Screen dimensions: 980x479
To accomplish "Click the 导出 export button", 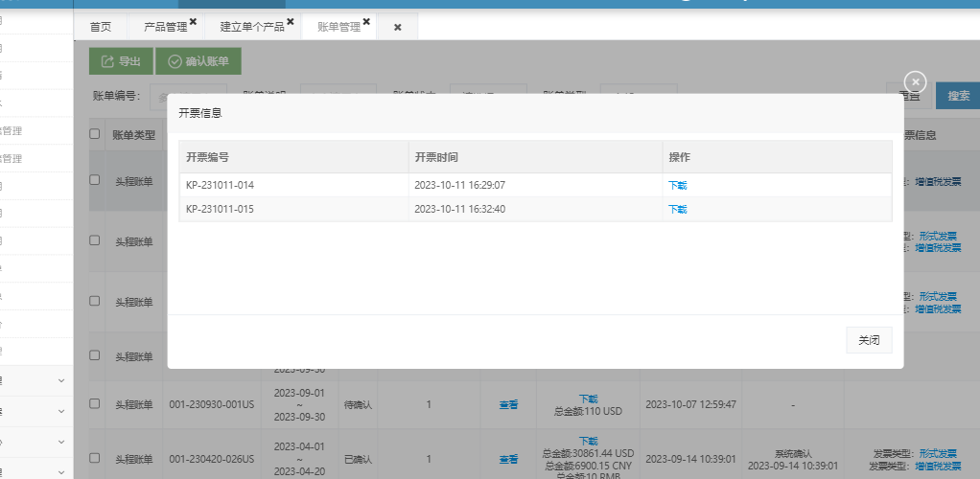I will click(121, 61).
